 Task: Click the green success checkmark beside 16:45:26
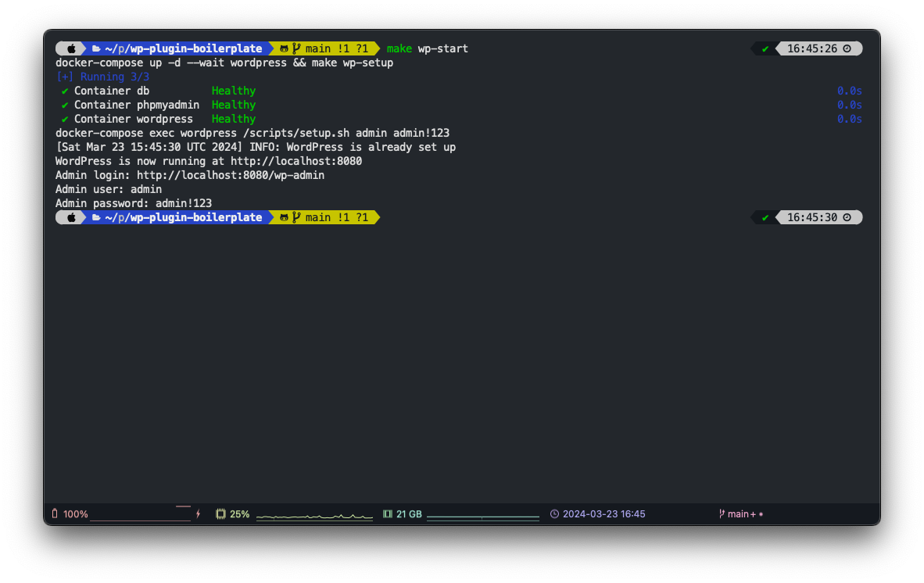pyautogui.click(x=765, y=49)
